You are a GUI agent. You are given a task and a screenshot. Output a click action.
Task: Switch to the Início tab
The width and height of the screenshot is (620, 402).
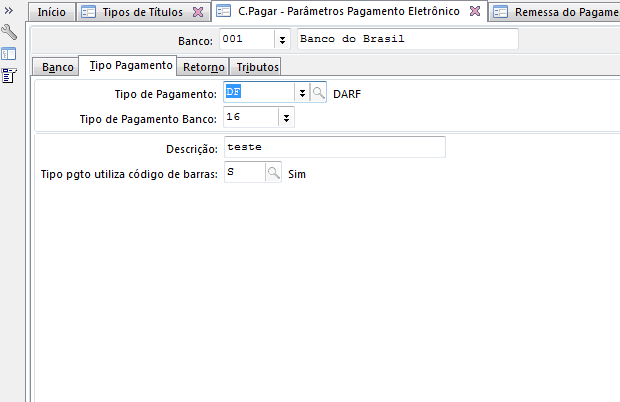51,12
